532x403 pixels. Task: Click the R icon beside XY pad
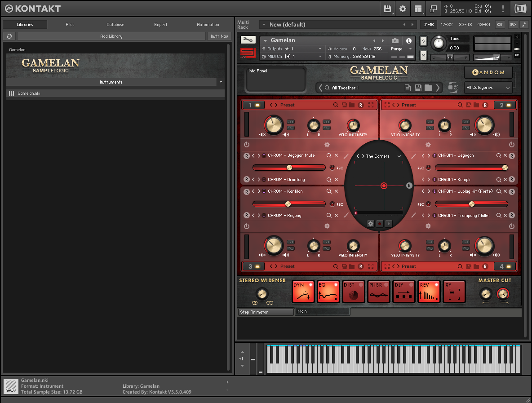[409, 186]
